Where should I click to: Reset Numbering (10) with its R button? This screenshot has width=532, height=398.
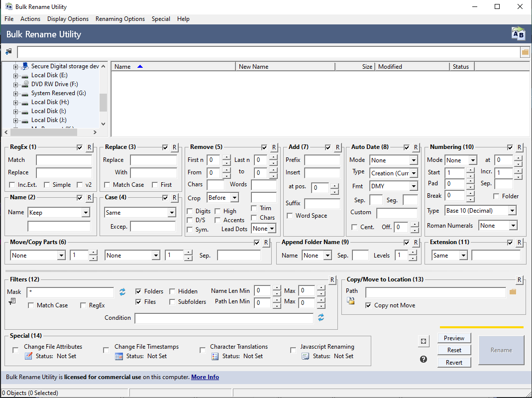[519, 147]
